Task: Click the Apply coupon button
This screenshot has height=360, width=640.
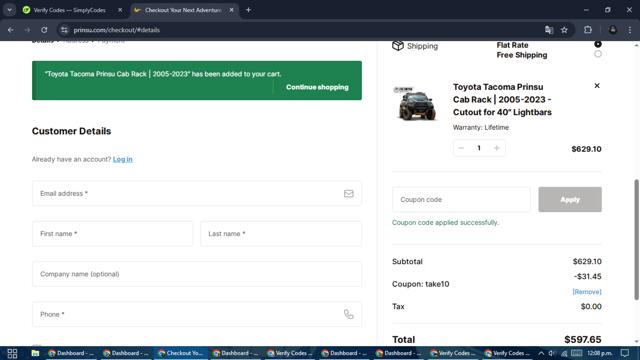Action: 570,200
